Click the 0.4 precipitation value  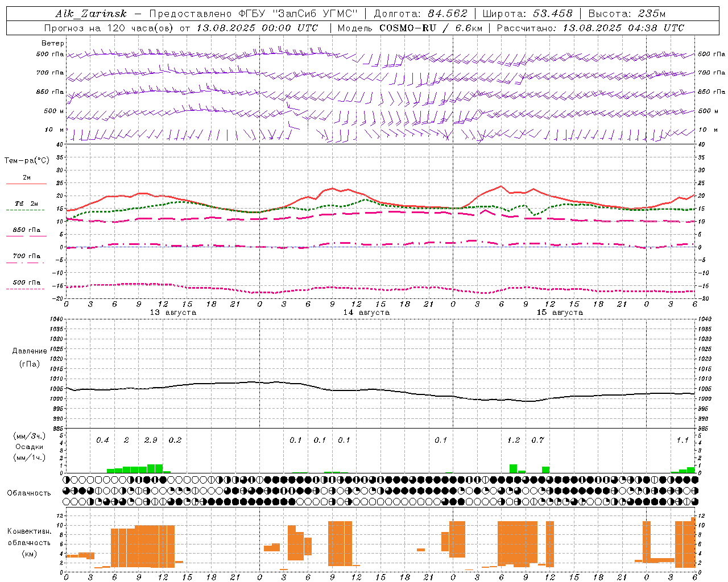(x=102, y=440)
